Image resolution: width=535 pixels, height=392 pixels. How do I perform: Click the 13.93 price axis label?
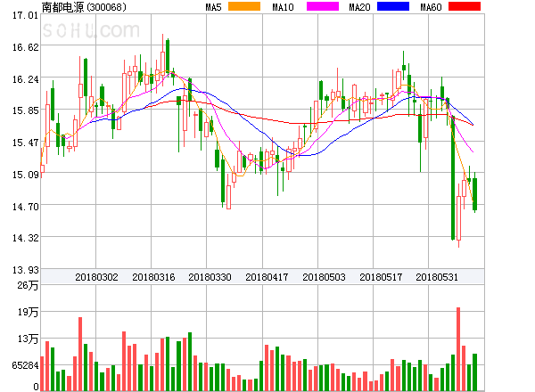(25, 270)
